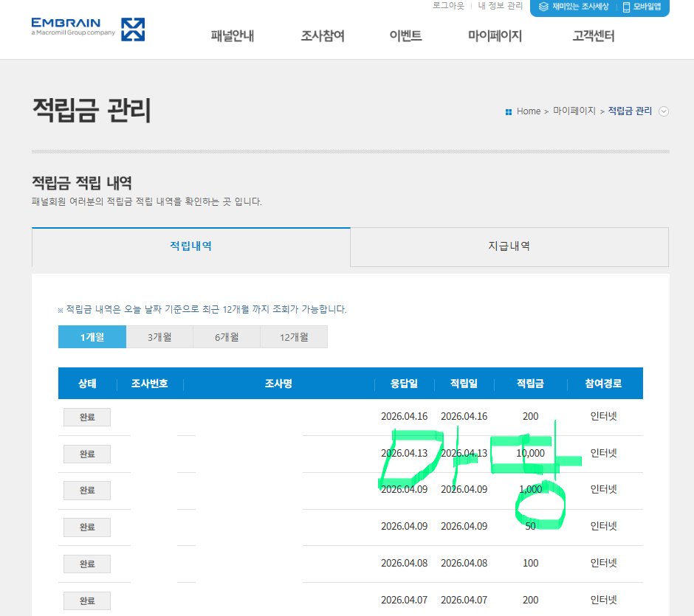Open the 조사참여 menu
The image size is (694, 616).
pos(322,35)
